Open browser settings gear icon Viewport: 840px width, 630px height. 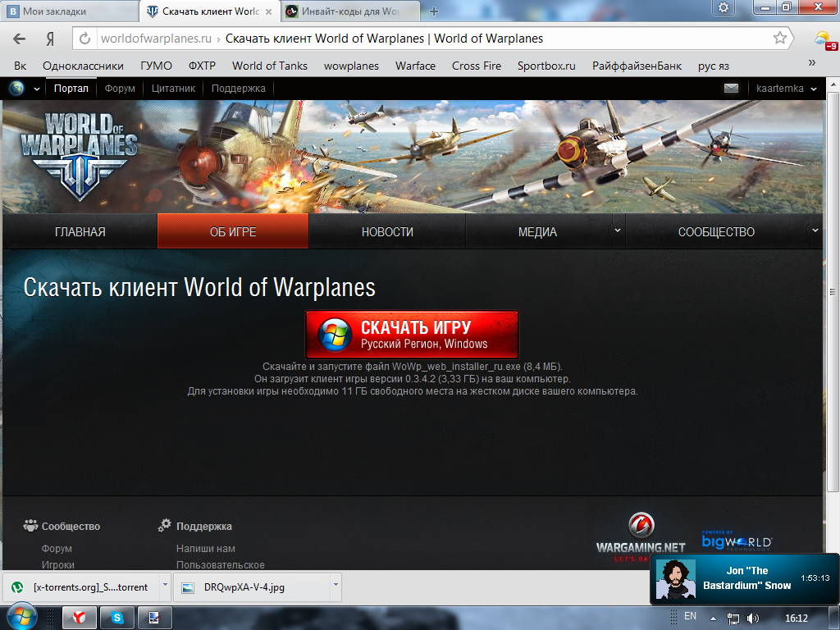pos(724,7)
